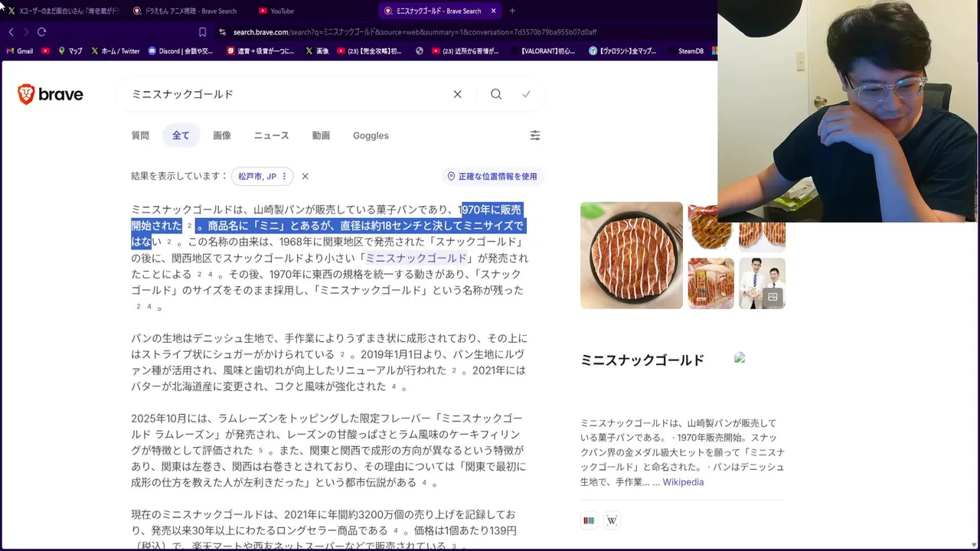The width and height of the screenshot is (980, 551).
Task: Click the browser forward arrow
Action: click(26, 32)
